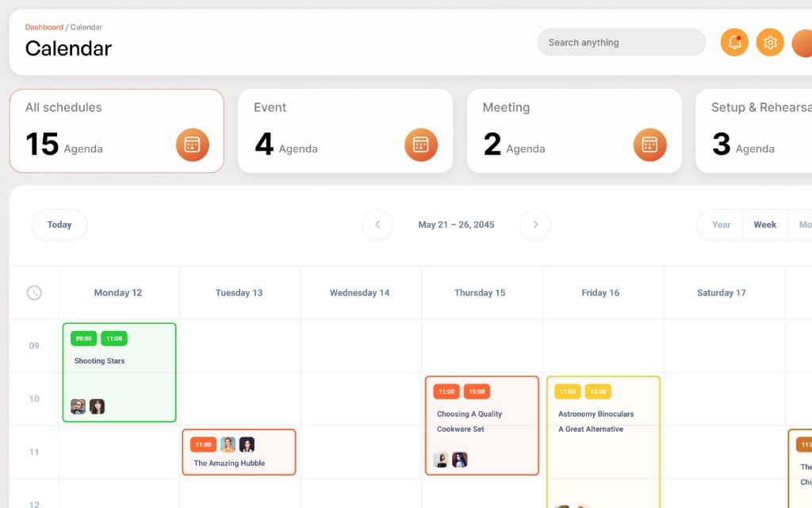Select the Setup & Rehearsal agenda card
Image resolution: width=812 pixels, height=508 pixels.
754,131
